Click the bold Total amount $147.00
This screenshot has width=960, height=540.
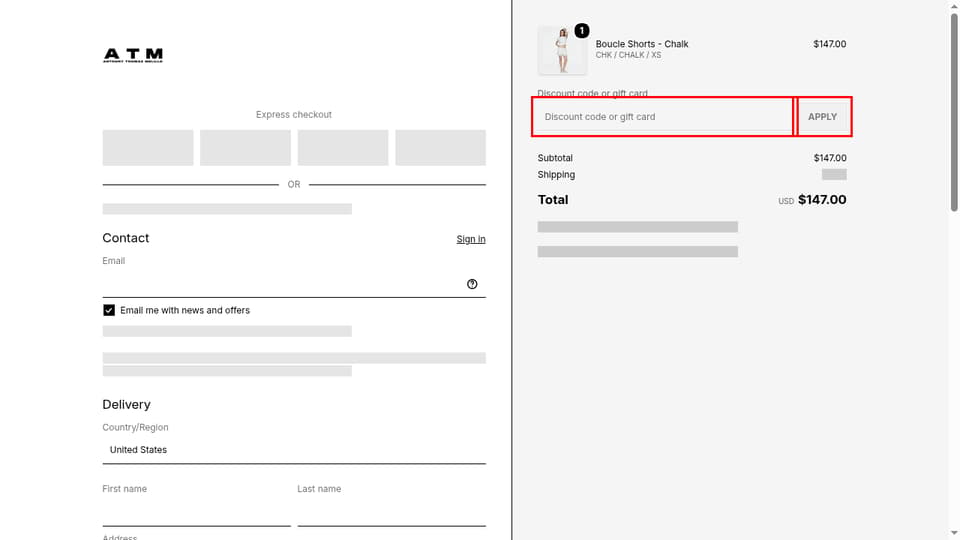click(x=822, y=200)
